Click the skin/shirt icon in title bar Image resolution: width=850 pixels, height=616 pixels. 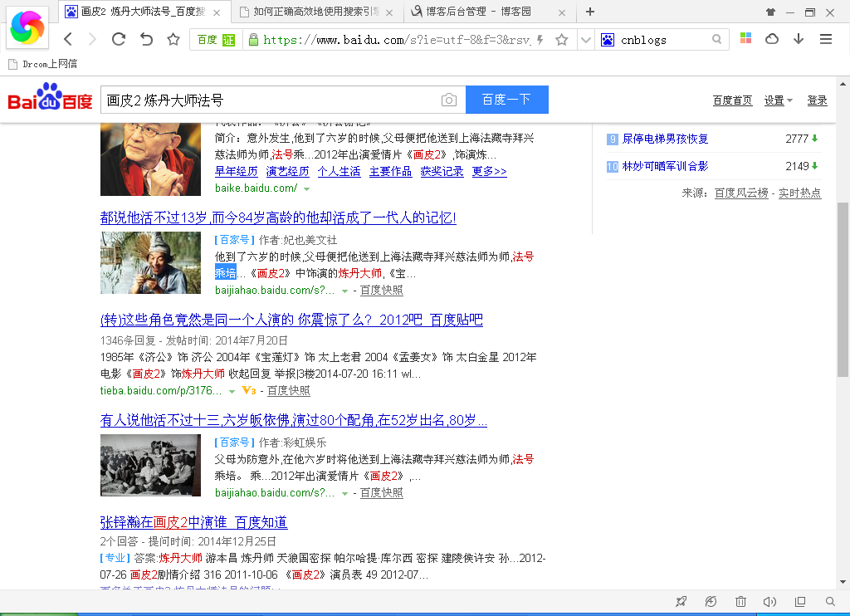coord(770,12)
